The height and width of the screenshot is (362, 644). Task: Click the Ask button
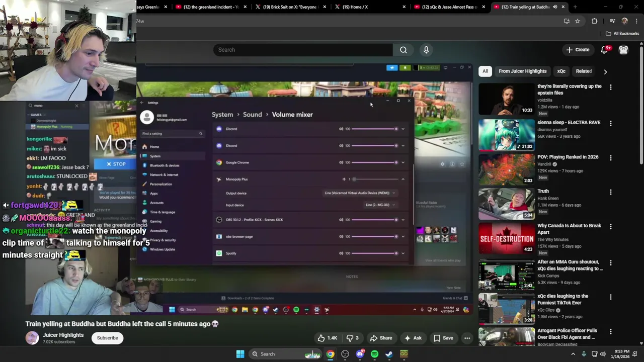point(413,338)
